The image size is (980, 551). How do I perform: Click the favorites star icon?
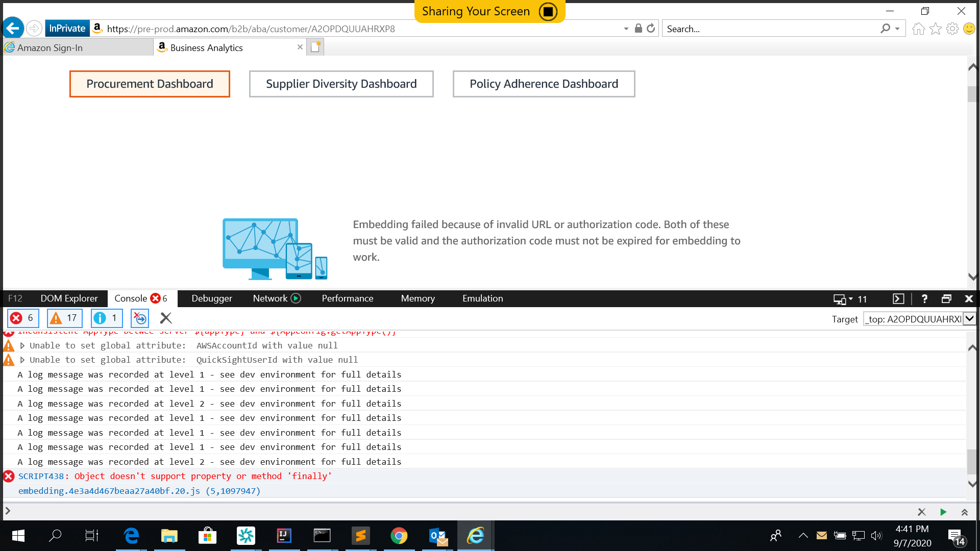coord(936,29)
